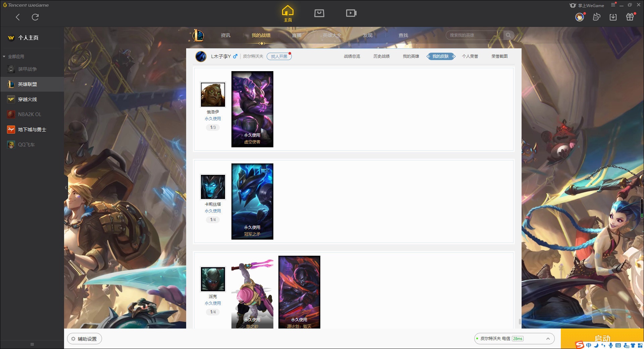Viewport: 644px width, 349px height.
Task: Switch to the 发现 tab
Action: [x=368, y=35]
